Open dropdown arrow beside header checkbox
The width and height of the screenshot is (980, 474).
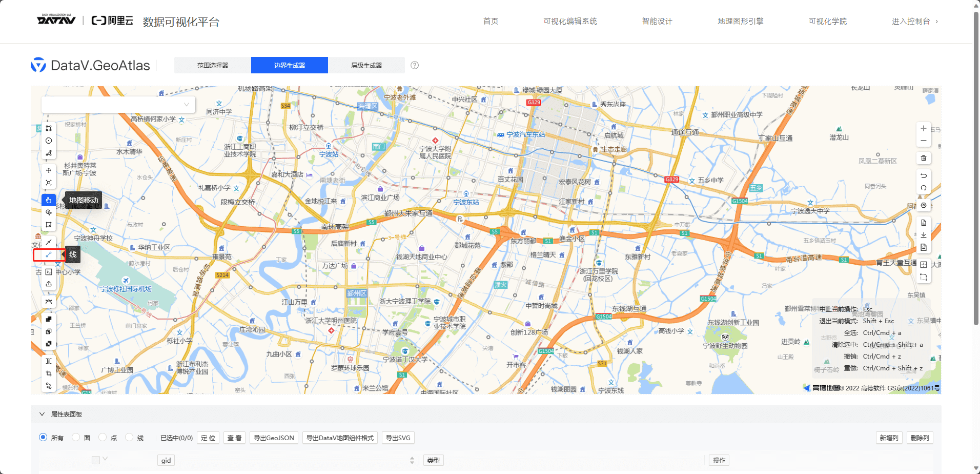[105, 459]
